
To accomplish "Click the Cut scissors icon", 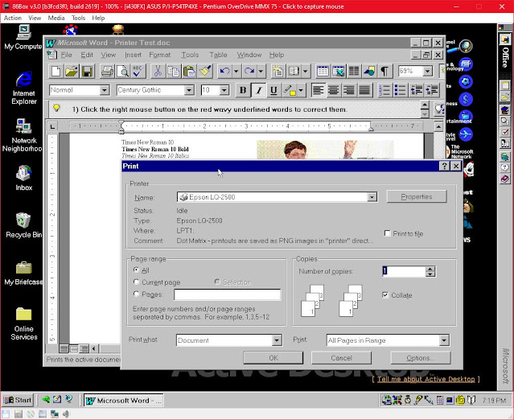I will pyautogui.click(x=158, y=71).
